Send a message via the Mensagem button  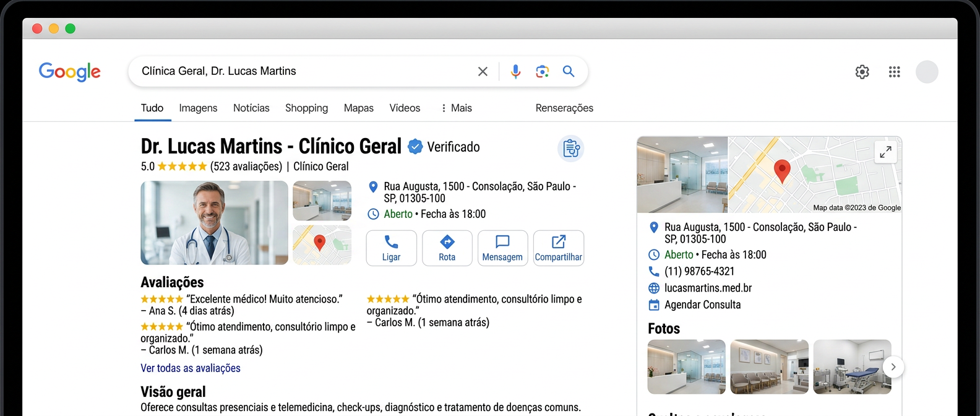click(502, 248)
